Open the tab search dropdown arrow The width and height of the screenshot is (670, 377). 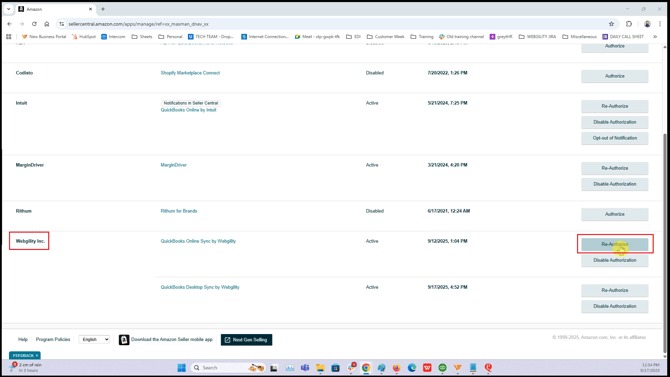[9, 9]
